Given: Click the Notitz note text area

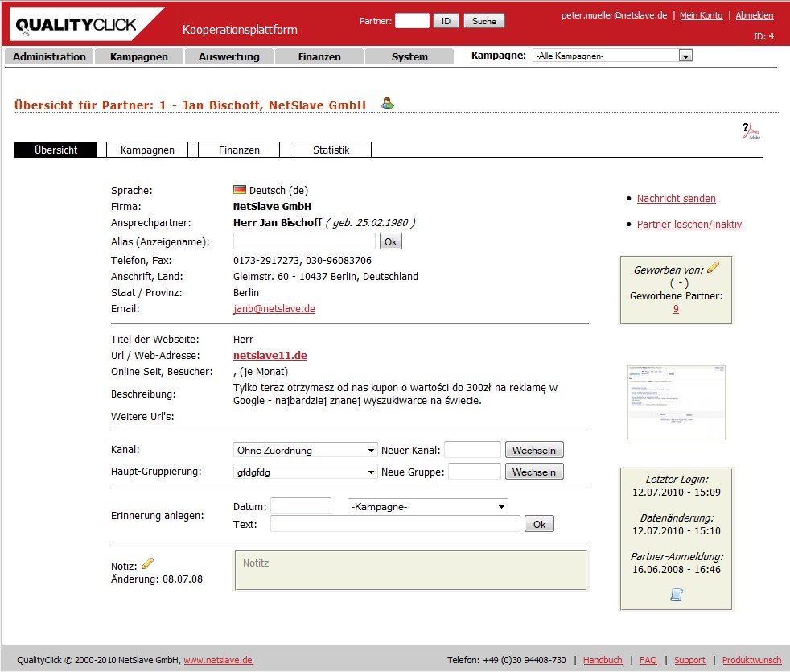Looking at the screenshot, I should click(410, 571).
